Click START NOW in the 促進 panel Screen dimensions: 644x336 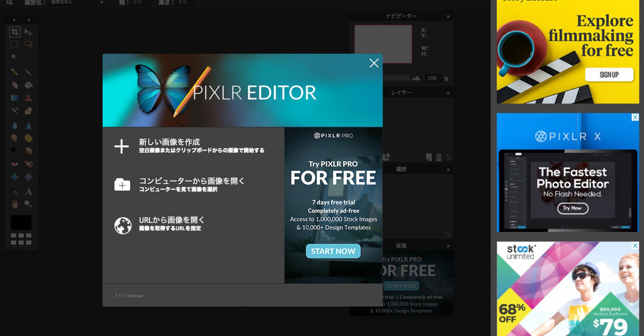401,286
